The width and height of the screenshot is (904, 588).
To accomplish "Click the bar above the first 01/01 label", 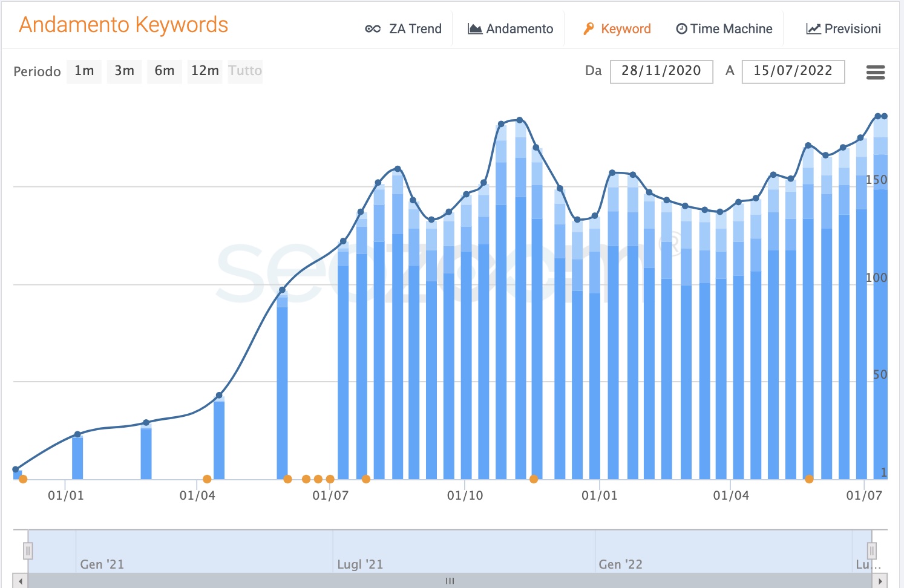I will coord(77,457).
